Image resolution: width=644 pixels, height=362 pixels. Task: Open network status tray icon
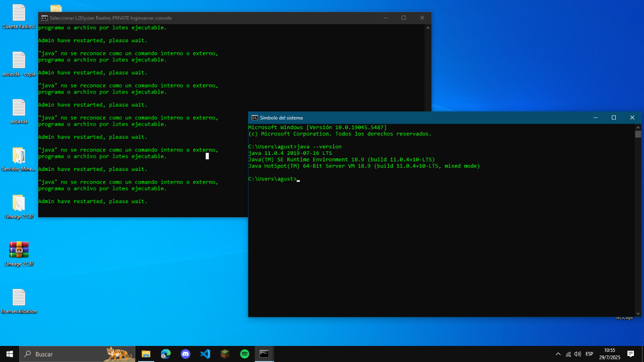point(568,354)
